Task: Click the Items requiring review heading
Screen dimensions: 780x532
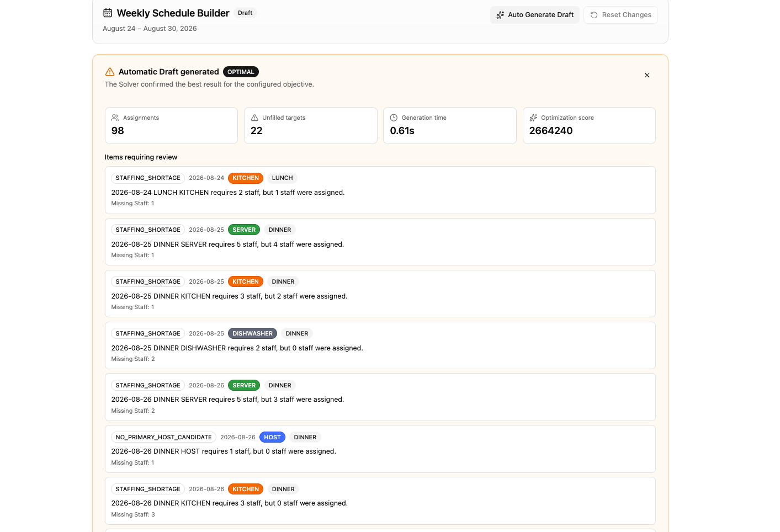Action: (x=141, y=157)
